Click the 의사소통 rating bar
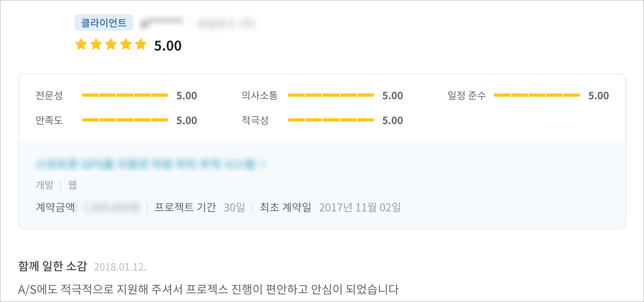 [331, 95]
